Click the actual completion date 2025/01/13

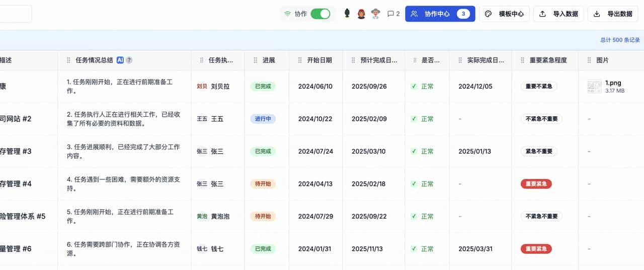[x=475, y=151]
